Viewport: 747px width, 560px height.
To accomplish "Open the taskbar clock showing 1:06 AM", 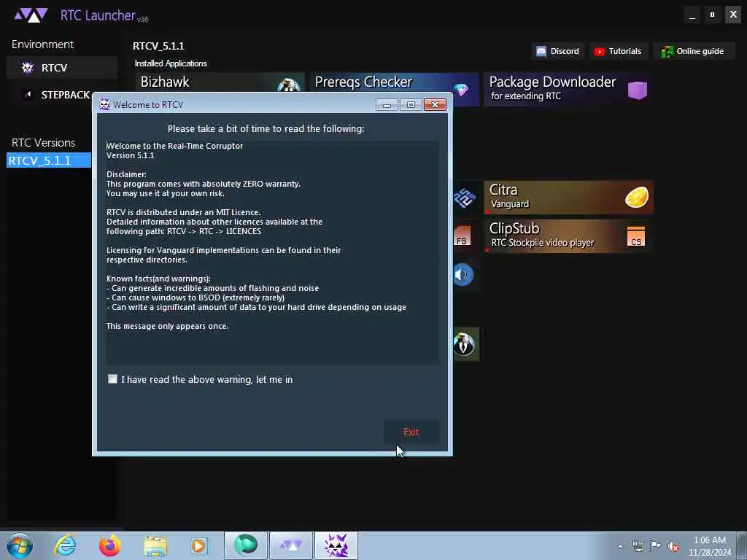I will (710, 546).
